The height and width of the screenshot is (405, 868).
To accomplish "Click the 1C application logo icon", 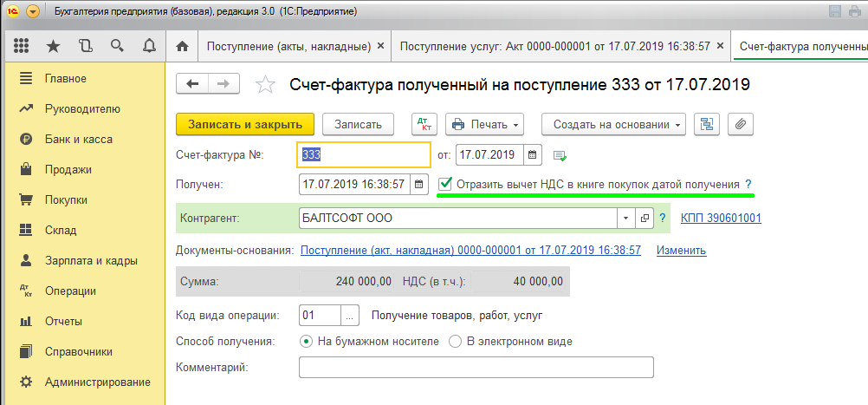I will (x=13, y=11).
